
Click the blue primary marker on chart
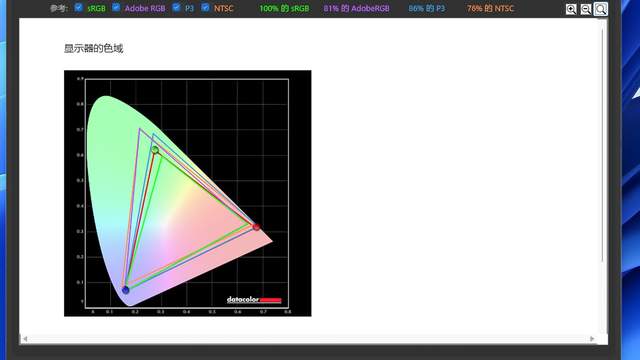[x=126, y=290]
